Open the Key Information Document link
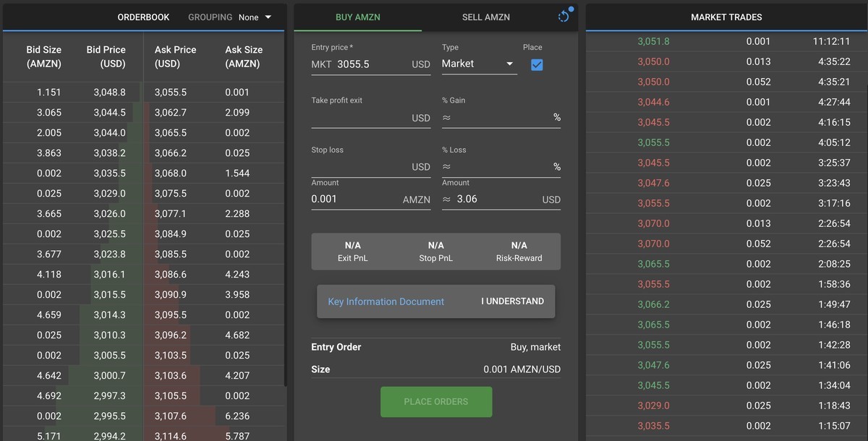Image resolution: width=868 pixels, height=441 pixels. (x=386, y=301)
